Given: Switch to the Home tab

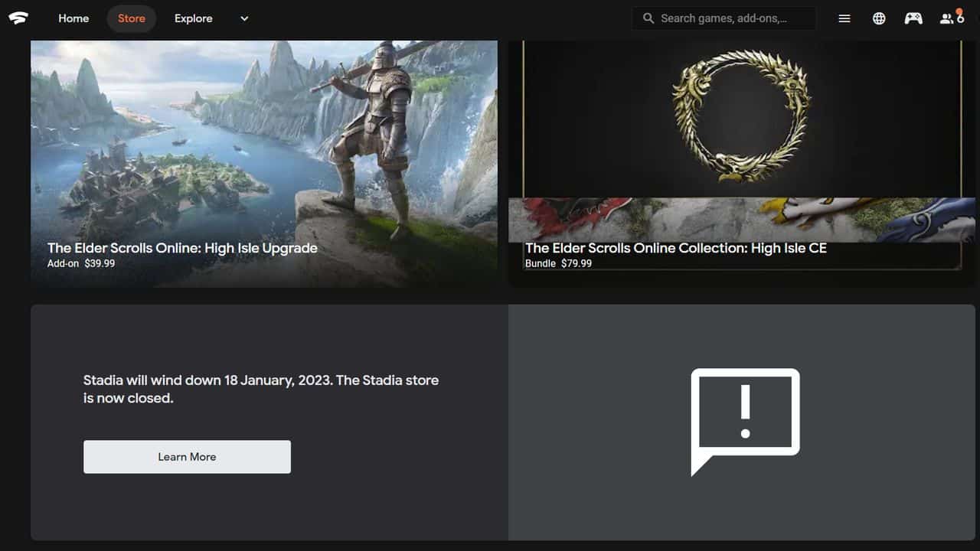Looking at the screenshot, I should coord(73,18).
